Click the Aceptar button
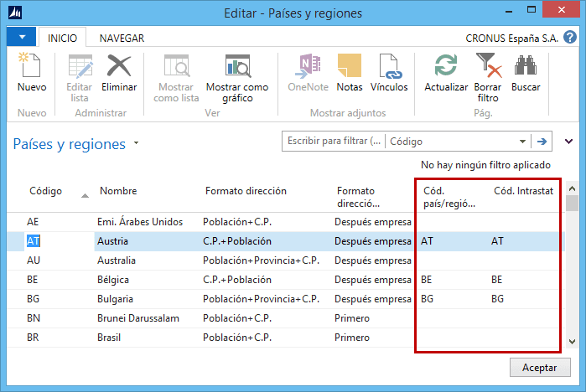The height and width of the screenshot is (392, 586). click(x=540, y=368)
